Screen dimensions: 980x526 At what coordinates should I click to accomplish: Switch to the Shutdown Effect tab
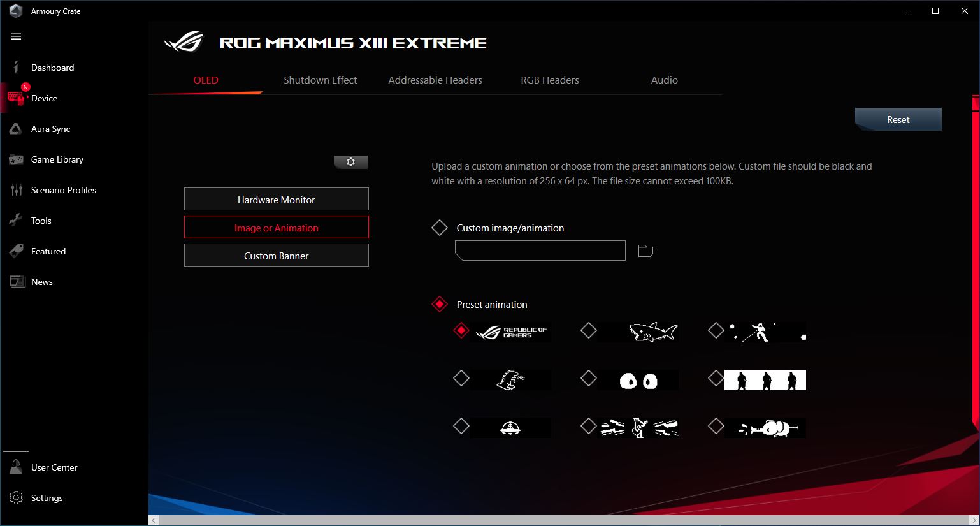320,80
